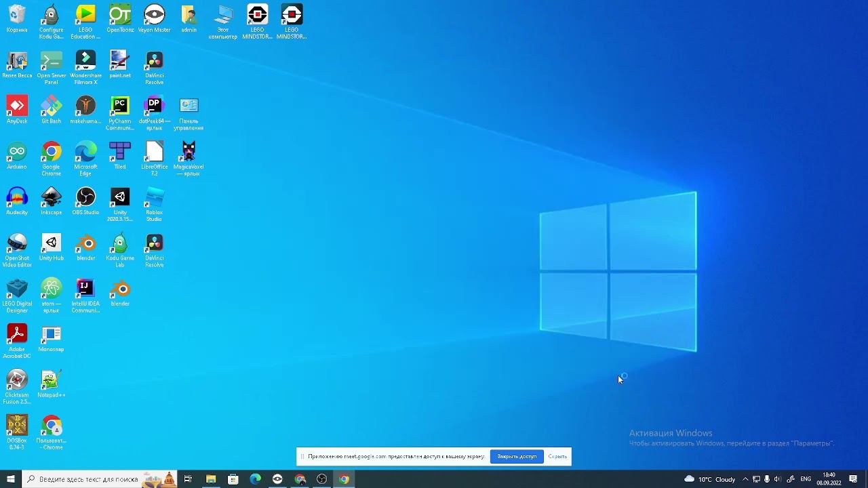Select the LEGO Education desktop shortcut
This screenshot has height=488, width=868.
pos(85,22)
